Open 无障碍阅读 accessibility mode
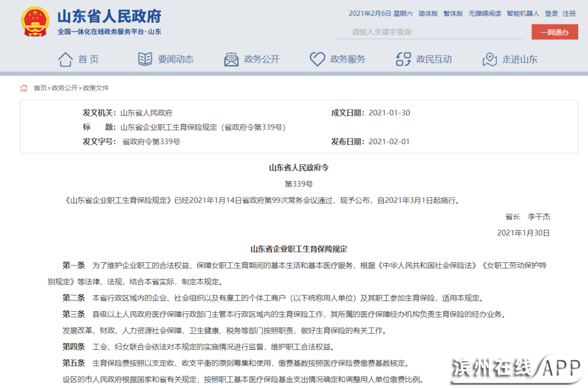The height and width of the screenshot is (388, 588). coord(485,14)
